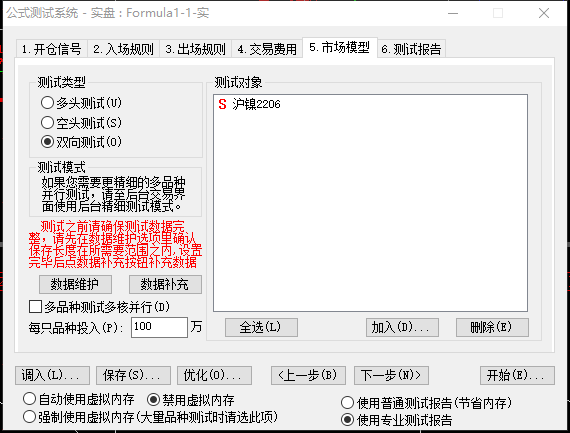Choose 使用普通测试报告(节省内存) option
Screen dimensions: 570x433
point(426,403)
